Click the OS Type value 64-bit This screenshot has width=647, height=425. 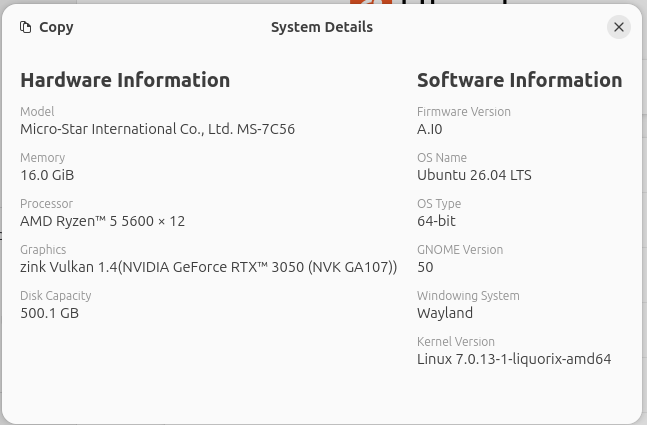pos(436,221)
